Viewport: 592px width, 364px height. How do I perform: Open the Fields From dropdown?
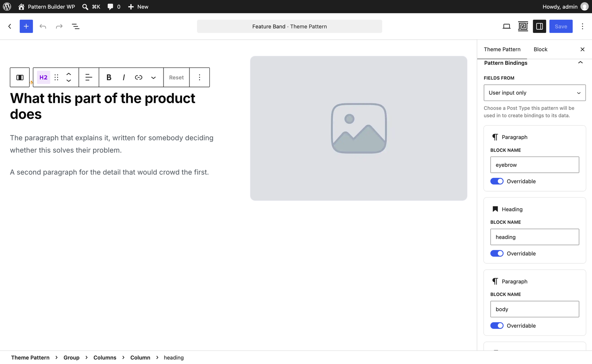click(x=535, y=93)
